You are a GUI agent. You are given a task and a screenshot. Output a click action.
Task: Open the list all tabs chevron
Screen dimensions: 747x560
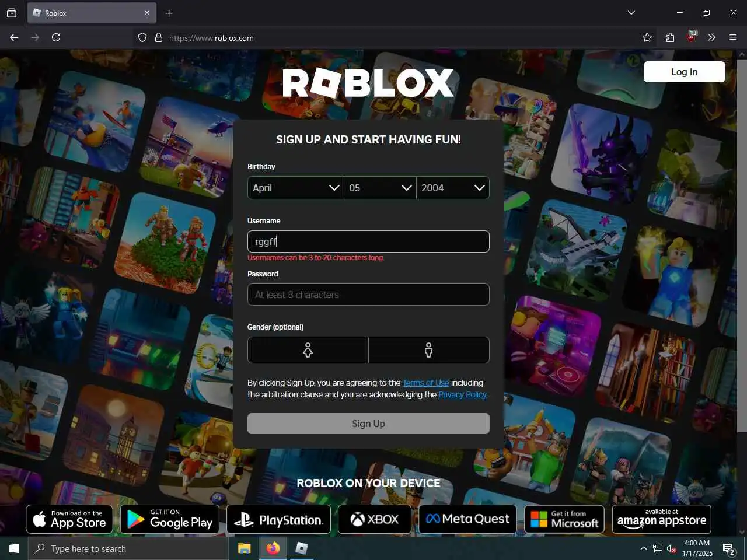tap(631, 13)
